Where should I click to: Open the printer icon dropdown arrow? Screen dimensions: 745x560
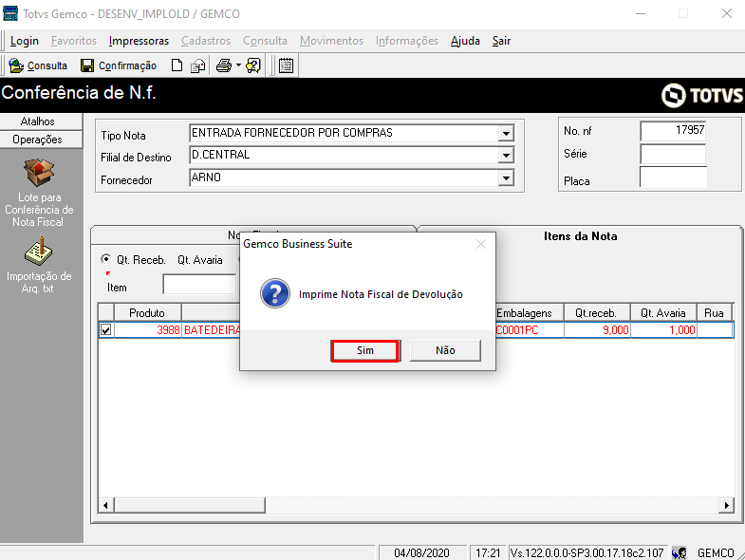pyautogui.click(x=238, y=65)
